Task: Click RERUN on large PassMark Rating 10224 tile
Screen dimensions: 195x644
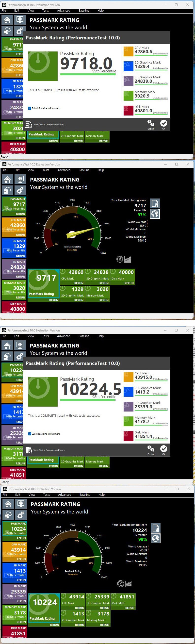Action: tap(54, 625)
